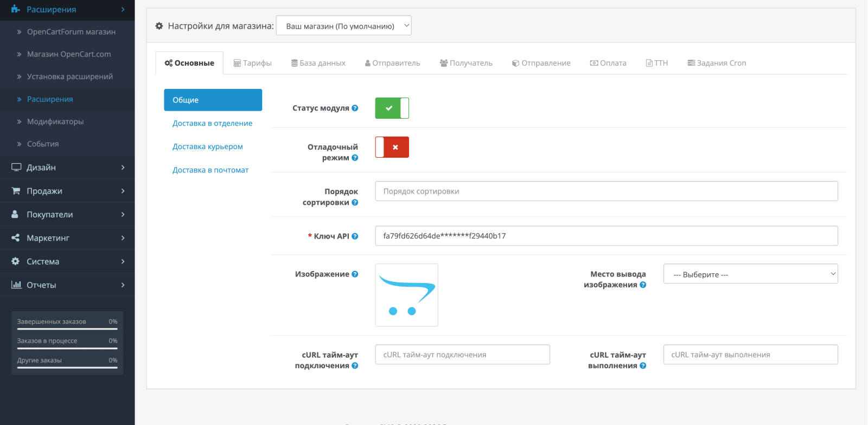This screenshot has height=425, width=868.
Task: Click the gear icon before Настройки для магазина
Action: click(x=159, y=25)
